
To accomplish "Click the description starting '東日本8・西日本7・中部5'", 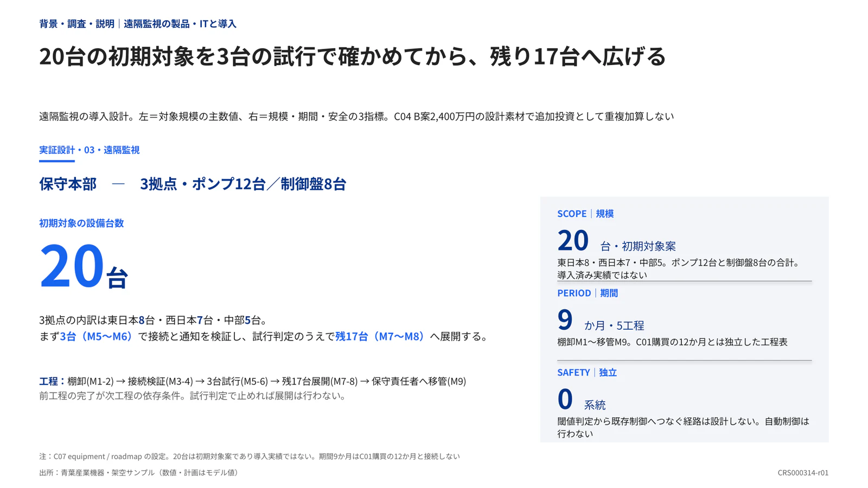I will point(680,269).
